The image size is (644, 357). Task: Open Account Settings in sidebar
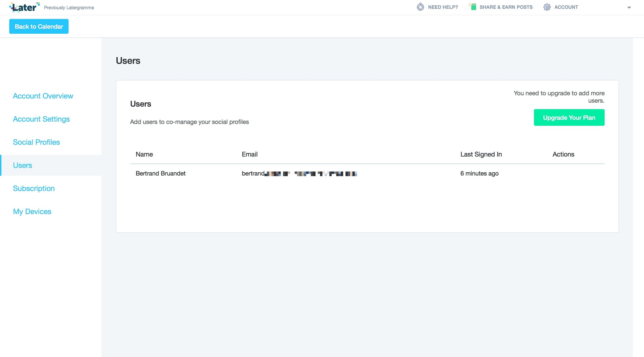[41, 119]
